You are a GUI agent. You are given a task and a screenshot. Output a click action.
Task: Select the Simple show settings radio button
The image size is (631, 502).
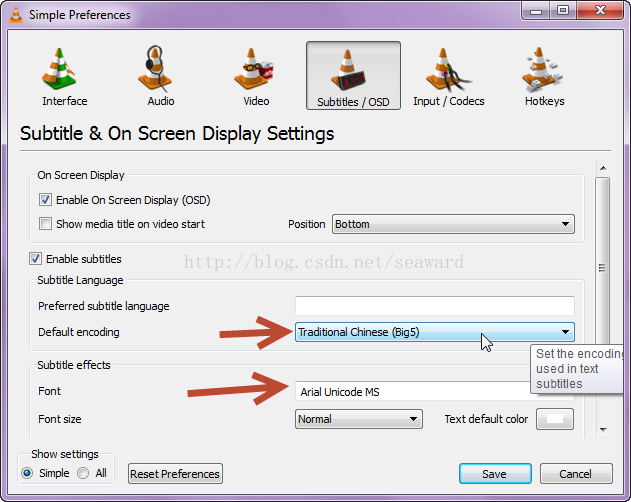pyautogui.click(x=27, y=473)
